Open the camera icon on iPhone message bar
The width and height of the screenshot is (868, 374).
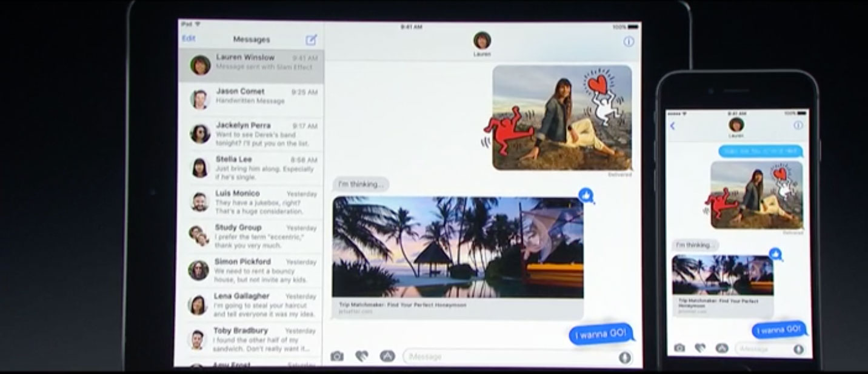[x=679, y=348]
